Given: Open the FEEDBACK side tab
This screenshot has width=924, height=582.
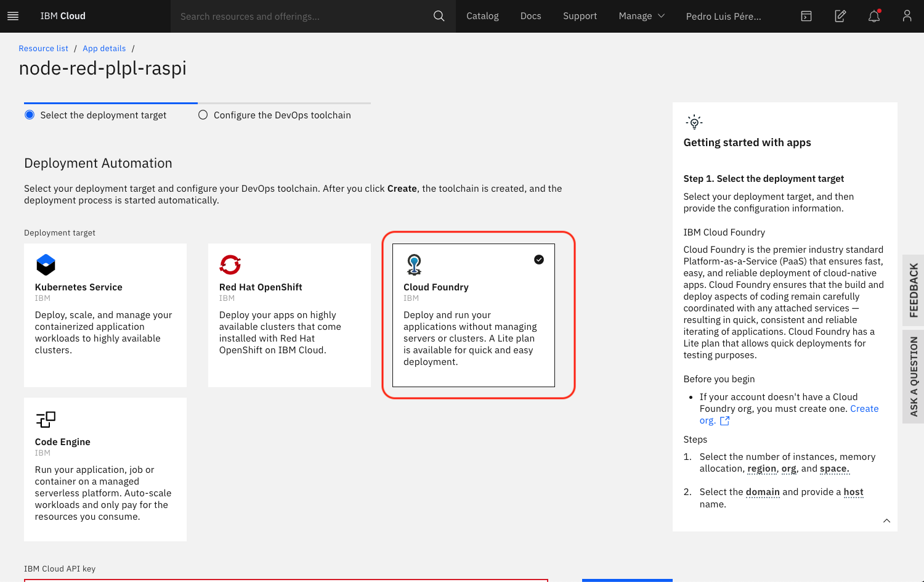Looking at the screenshot, I should point(914,290).
